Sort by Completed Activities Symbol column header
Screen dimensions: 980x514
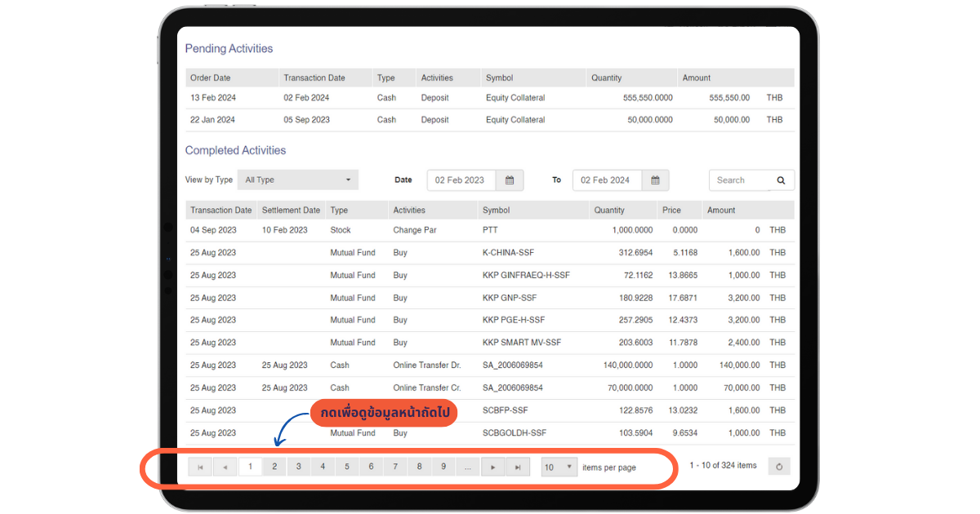[x=496, y=210]
